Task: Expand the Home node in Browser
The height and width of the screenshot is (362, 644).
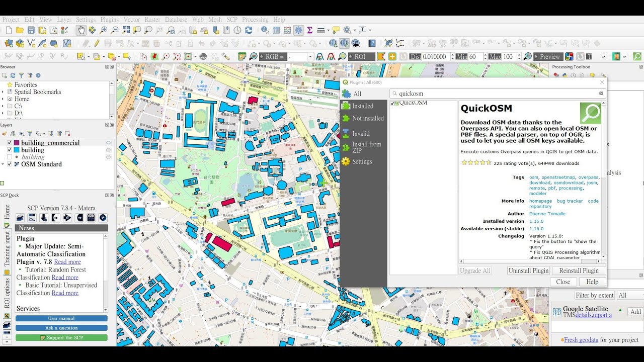Action: pos(3,99)
